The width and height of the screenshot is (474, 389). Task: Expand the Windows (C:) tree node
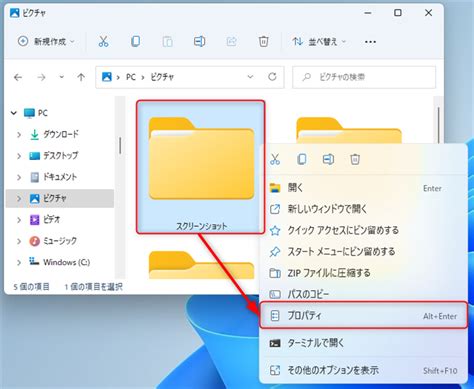pos(19,263)
